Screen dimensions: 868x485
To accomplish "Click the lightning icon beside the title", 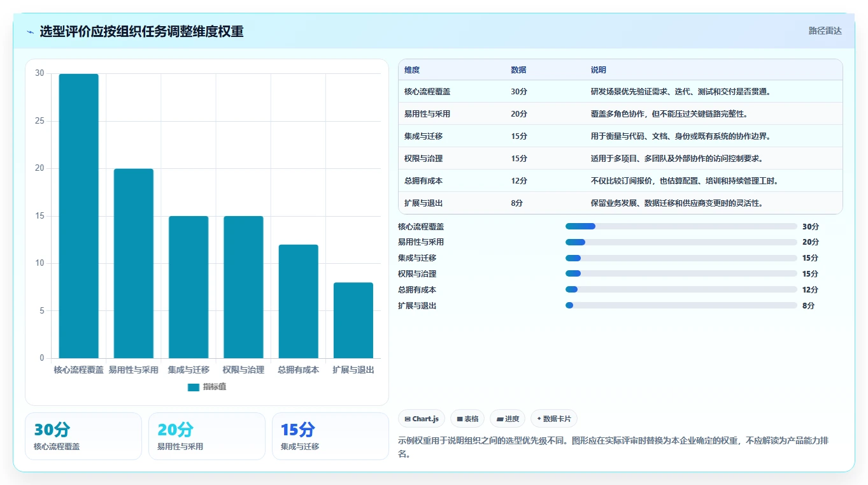I will point(31,32).
